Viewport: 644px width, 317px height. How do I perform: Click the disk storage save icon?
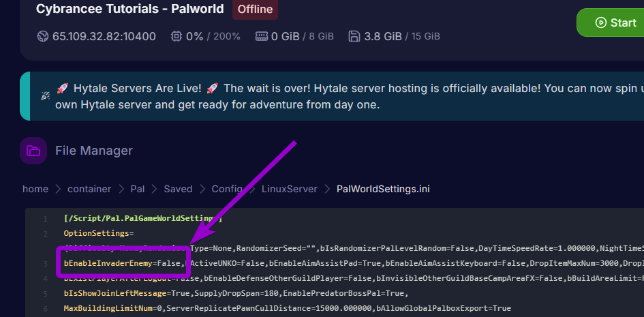[354, 36]
